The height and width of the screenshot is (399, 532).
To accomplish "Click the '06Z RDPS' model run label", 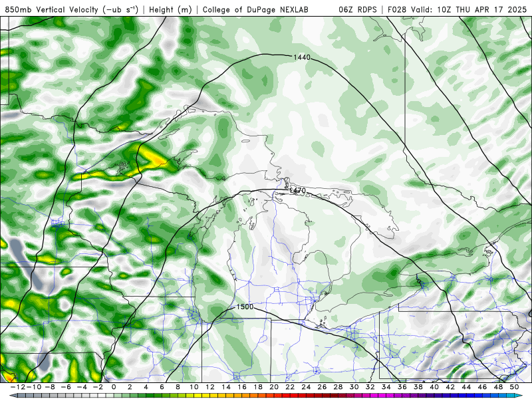I will click(358, 9).
